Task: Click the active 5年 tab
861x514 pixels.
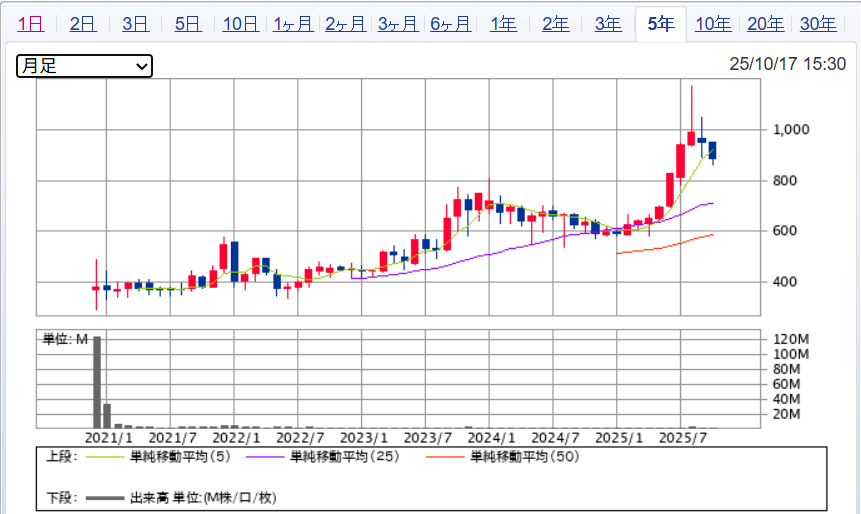Action: click(x=660, y=24)
